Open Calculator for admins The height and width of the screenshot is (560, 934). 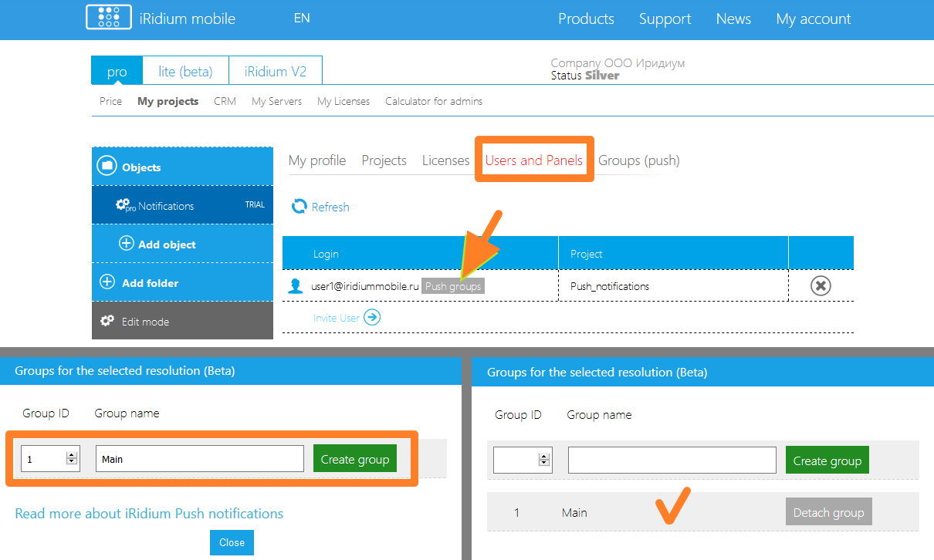pyautogui.click(x=434, y=101)
